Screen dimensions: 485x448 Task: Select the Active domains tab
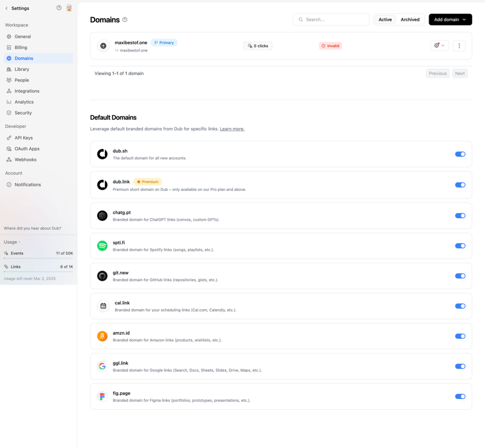(385, 19)
